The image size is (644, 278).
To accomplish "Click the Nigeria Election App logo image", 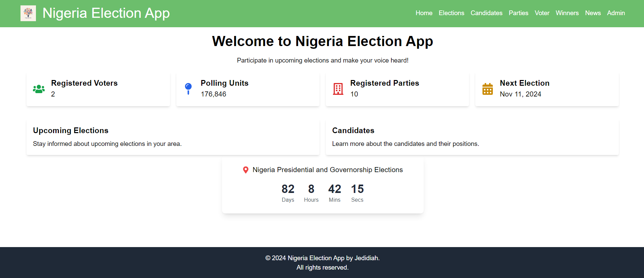I will tap(28, 13).
